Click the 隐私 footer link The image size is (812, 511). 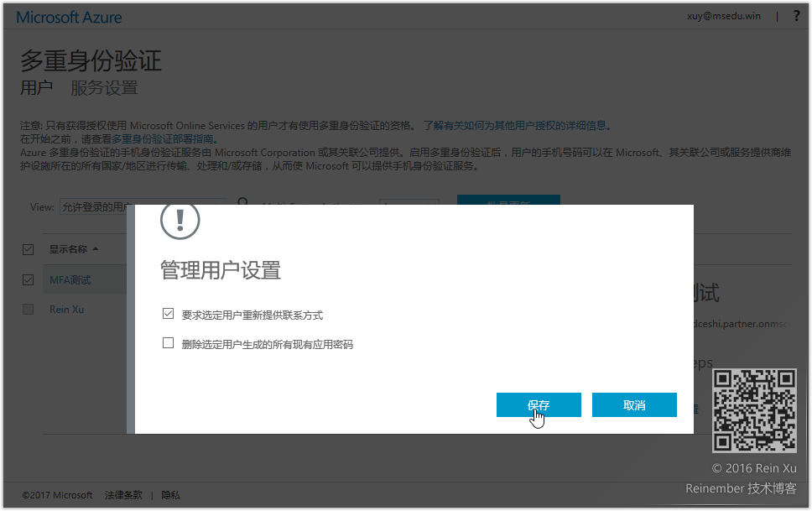[170, 495]
